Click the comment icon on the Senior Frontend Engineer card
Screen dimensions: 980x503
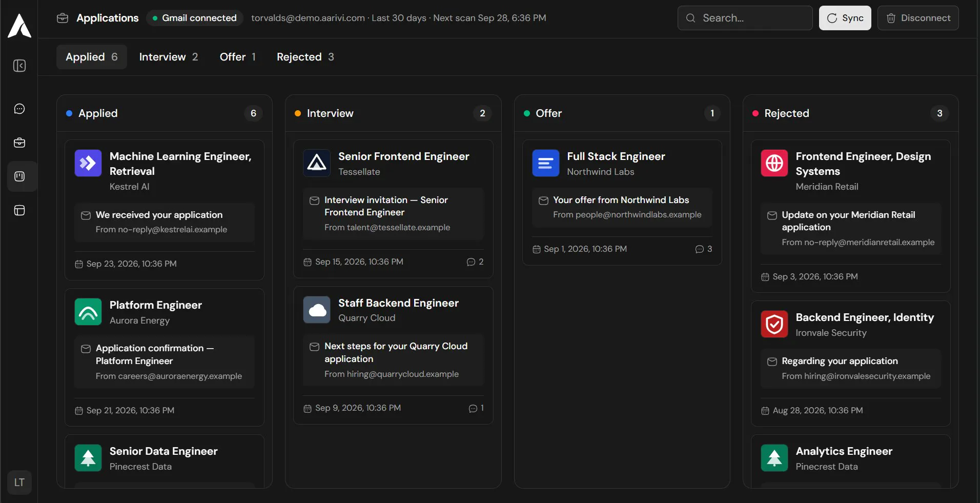(x=471, y=262)
